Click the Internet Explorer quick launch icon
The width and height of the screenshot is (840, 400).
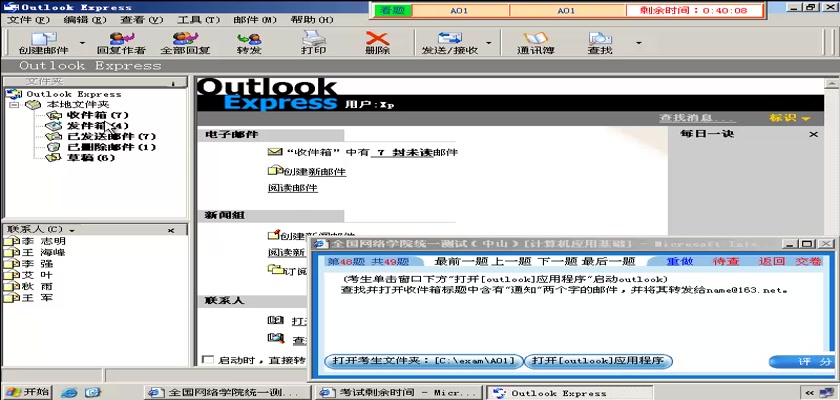(69, 393)
